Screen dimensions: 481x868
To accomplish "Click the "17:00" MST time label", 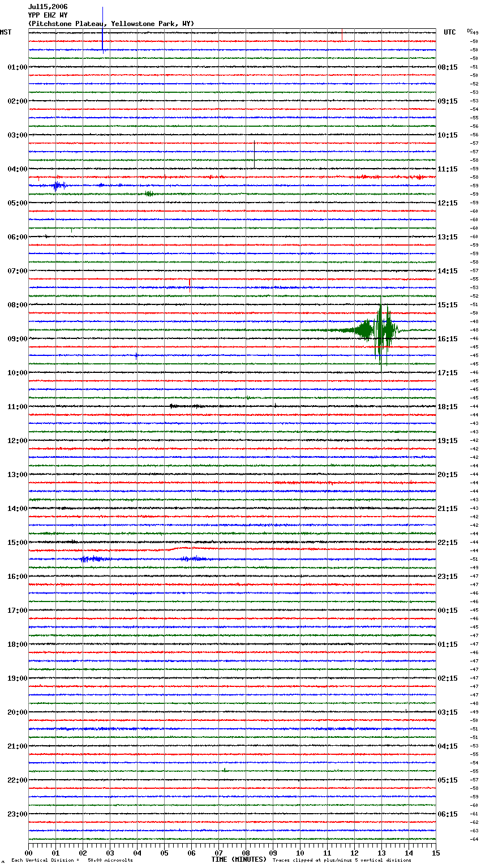I will click(18, 611).
